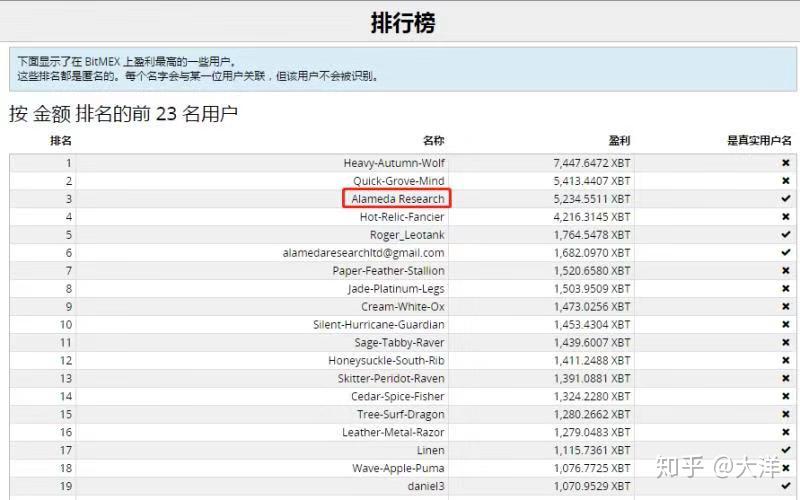
Task: Select the name Honeysuckle-South-Rib
Action: click(386, 360)
